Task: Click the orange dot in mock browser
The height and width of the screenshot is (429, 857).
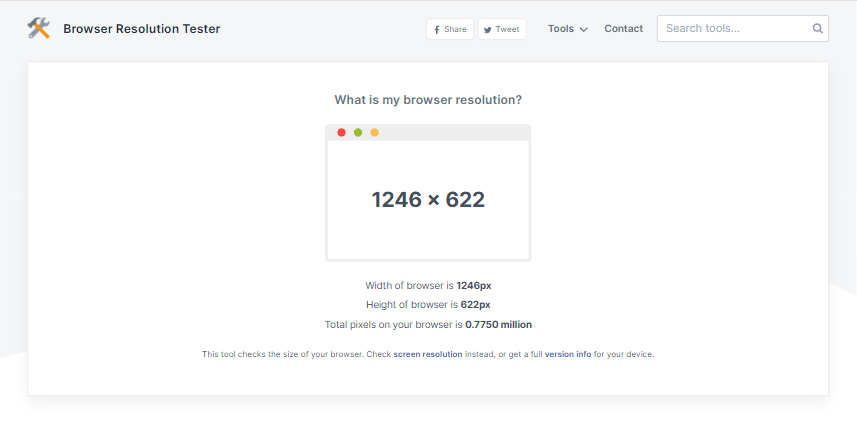Action: tap(374, 132)
